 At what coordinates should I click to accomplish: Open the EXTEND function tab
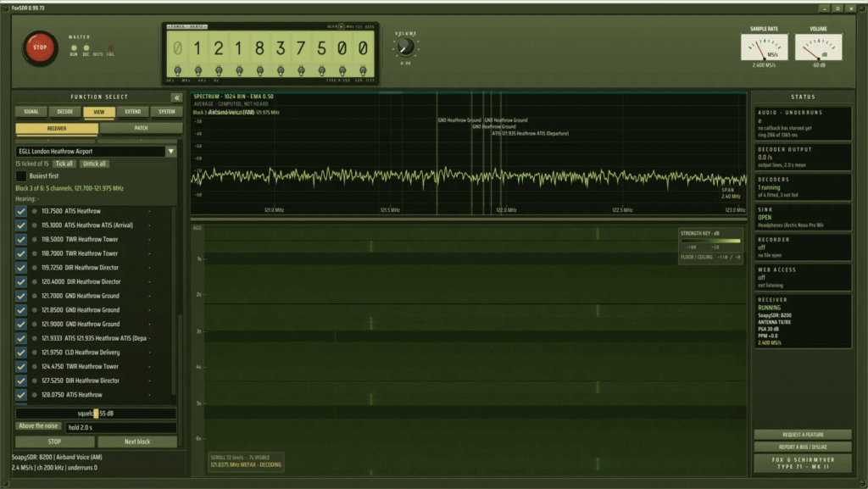[133, 112]
